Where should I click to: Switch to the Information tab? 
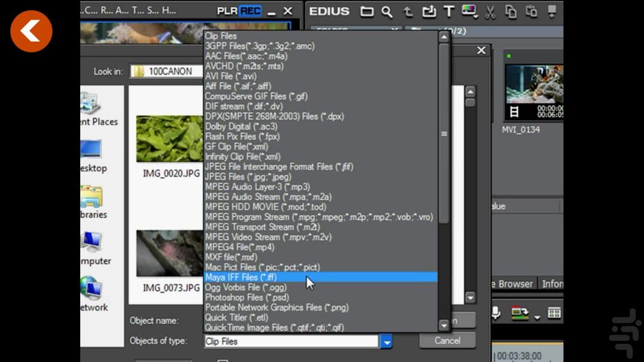[x=554, y=284]
